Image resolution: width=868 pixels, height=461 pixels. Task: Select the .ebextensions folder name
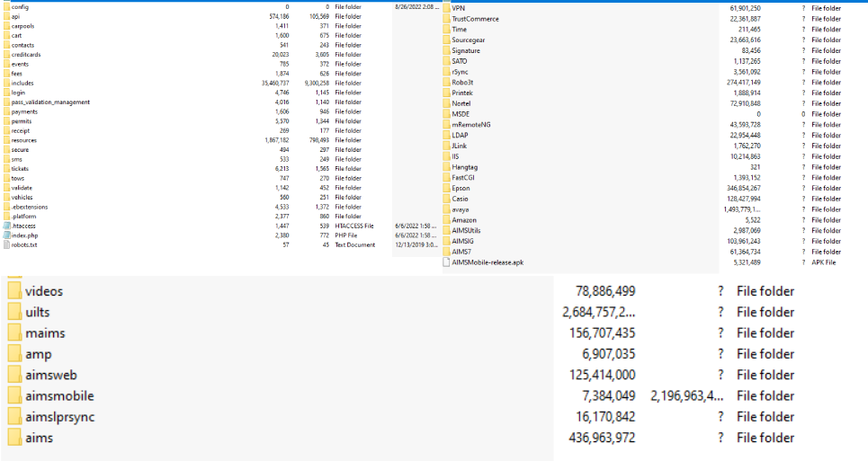coord(30,207)
